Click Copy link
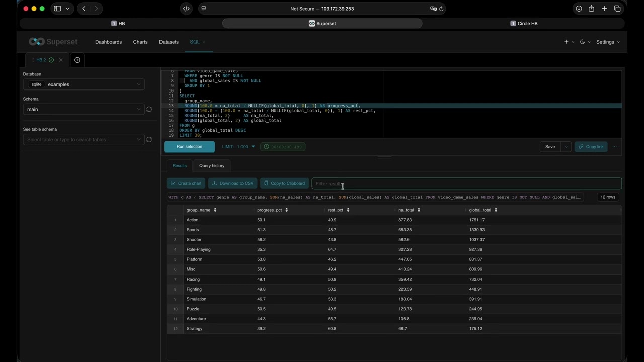This screenshot has height=362, width=644. point(591,147)
